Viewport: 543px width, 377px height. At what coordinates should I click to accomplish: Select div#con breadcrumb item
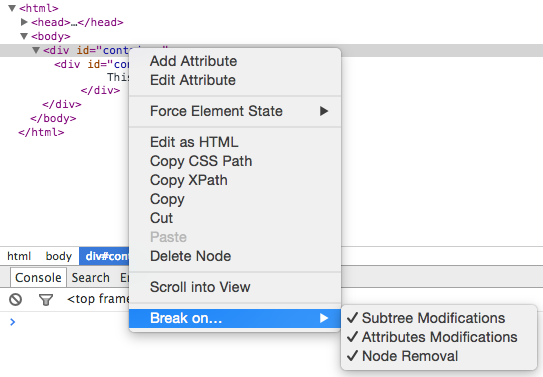pos(104,256)
